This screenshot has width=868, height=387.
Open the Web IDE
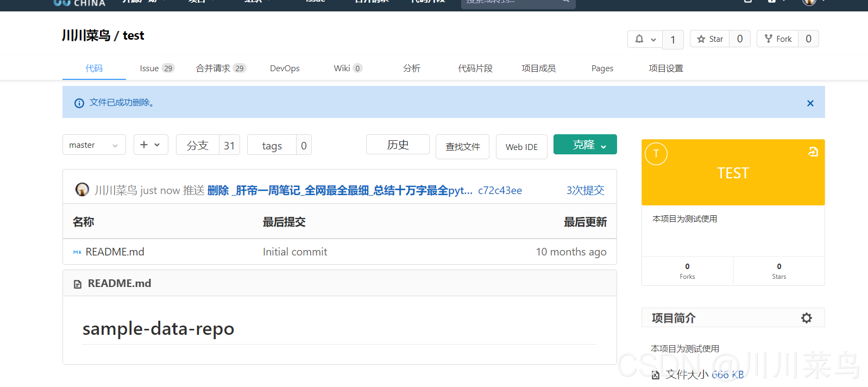coord(521,147)
